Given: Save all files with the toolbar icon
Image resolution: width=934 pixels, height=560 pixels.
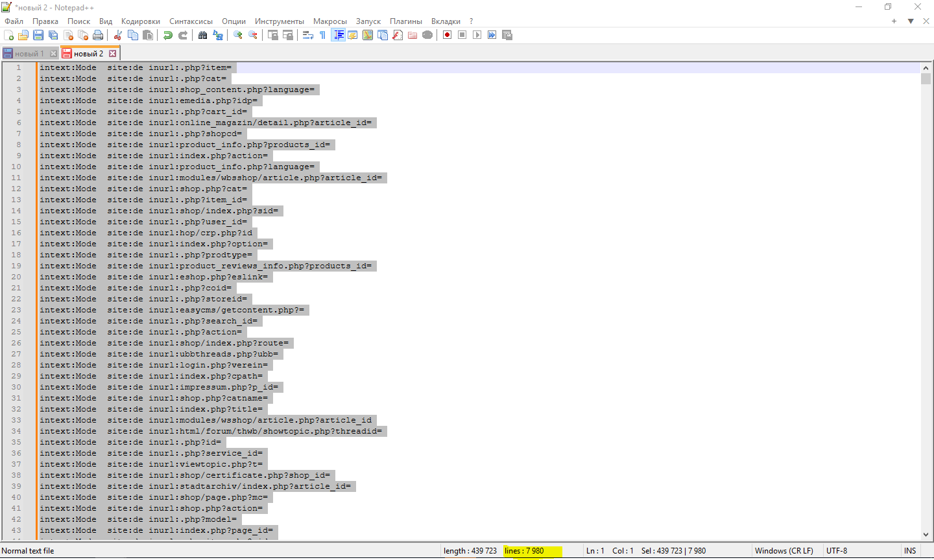Looking at the screenshot, I should tap(53, 35).
